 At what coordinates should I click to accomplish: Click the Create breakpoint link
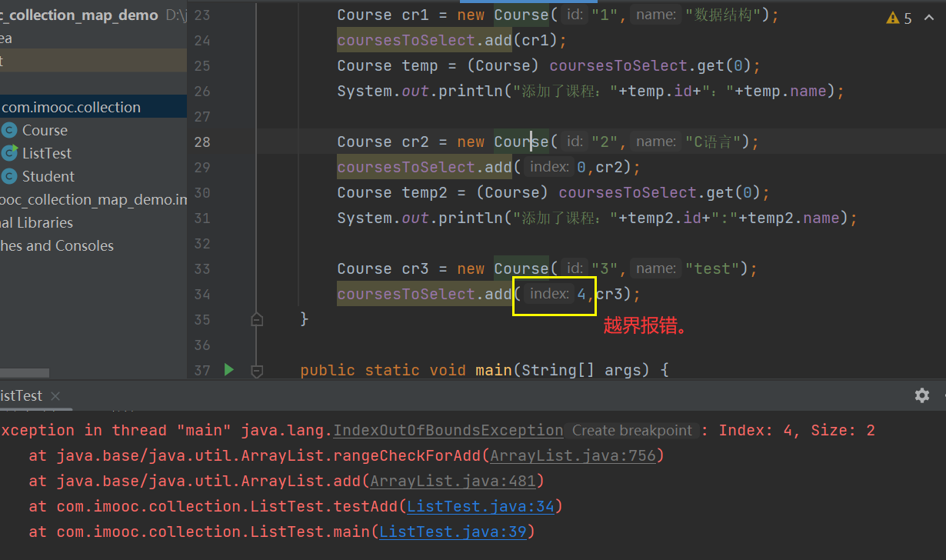click(632, 431)
